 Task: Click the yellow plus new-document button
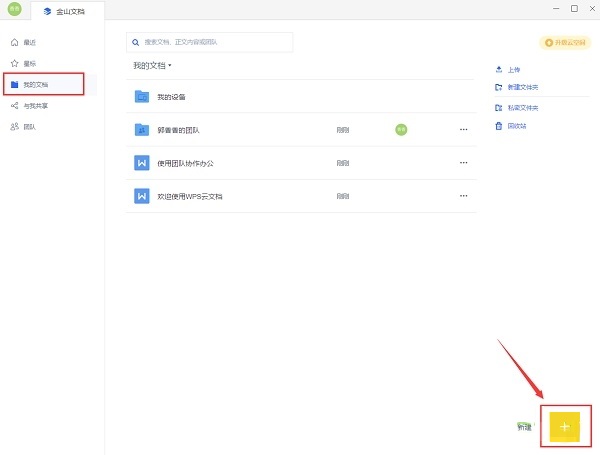(x=564, y=427)
